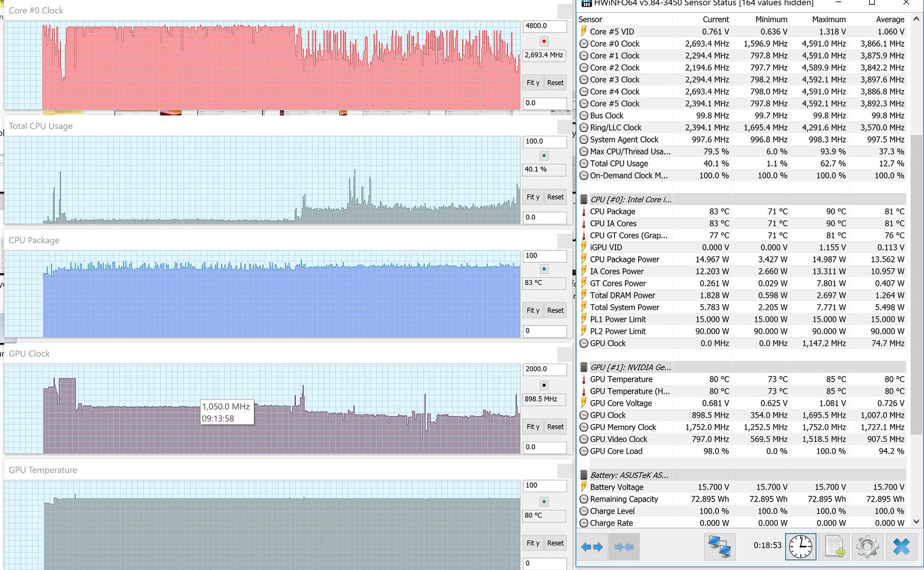Click Reset on GPU Temperature graph
924x570 pixels.
[555, 543]
